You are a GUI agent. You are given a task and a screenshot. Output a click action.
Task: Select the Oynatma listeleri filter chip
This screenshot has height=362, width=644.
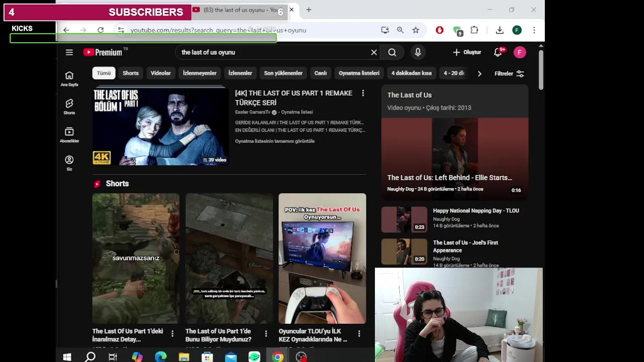(359, 73)
